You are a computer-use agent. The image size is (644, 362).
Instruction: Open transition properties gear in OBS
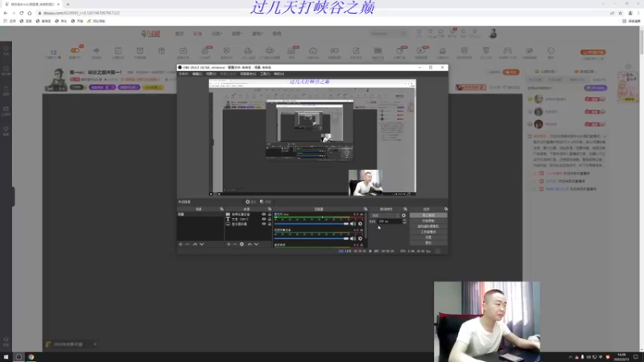tap(404, 216)
